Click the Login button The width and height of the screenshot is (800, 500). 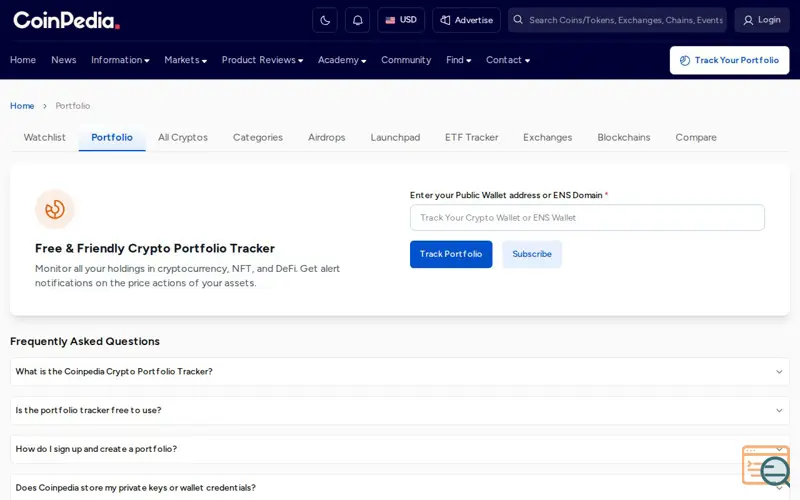click(762, 20)
